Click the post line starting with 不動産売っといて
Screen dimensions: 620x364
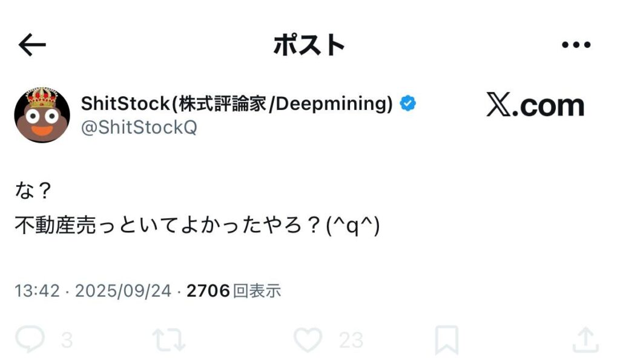pos(197,226)
